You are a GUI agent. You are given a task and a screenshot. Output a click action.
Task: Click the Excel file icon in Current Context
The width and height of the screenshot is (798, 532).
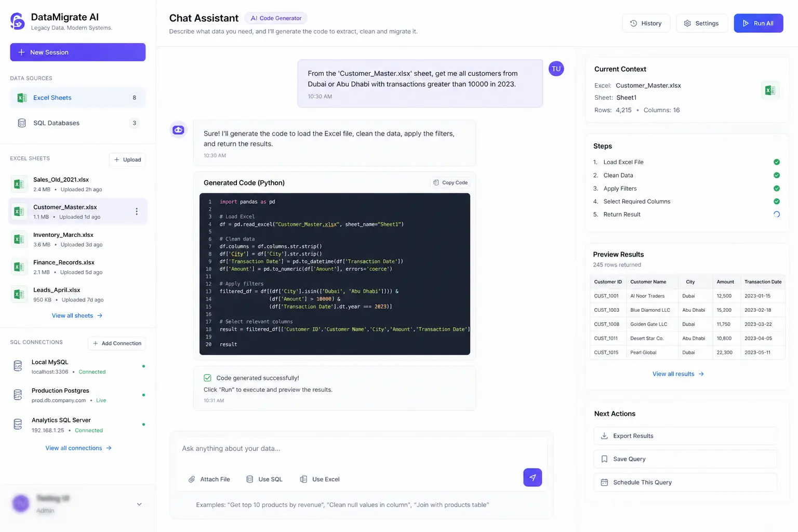[x=769, y=90]
